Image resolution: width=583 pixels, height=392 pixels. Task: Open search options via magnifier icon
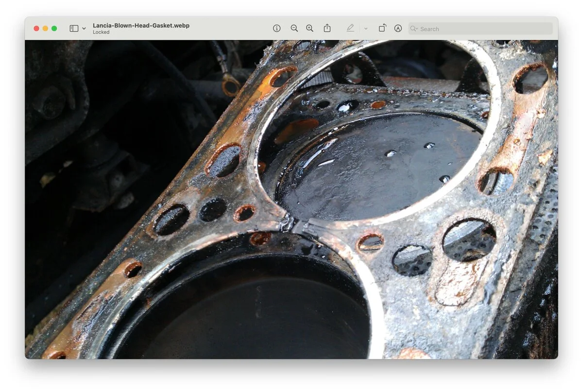(414, 29)
